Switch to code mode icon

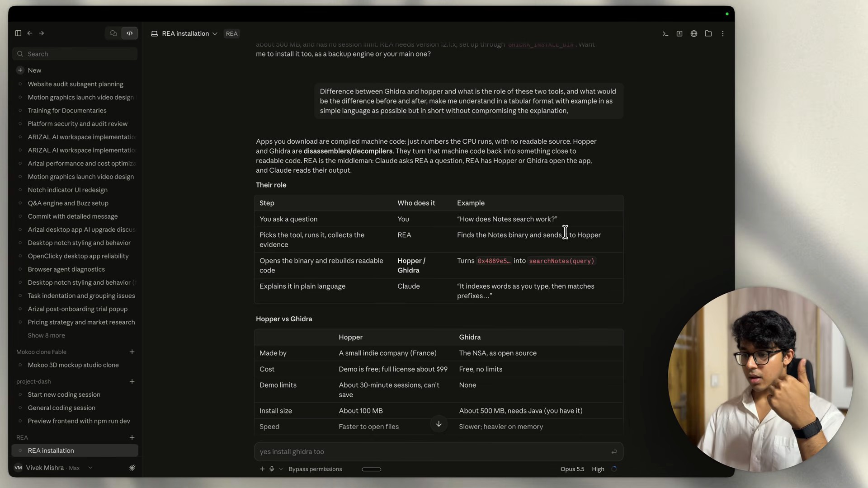click(130, 33)
